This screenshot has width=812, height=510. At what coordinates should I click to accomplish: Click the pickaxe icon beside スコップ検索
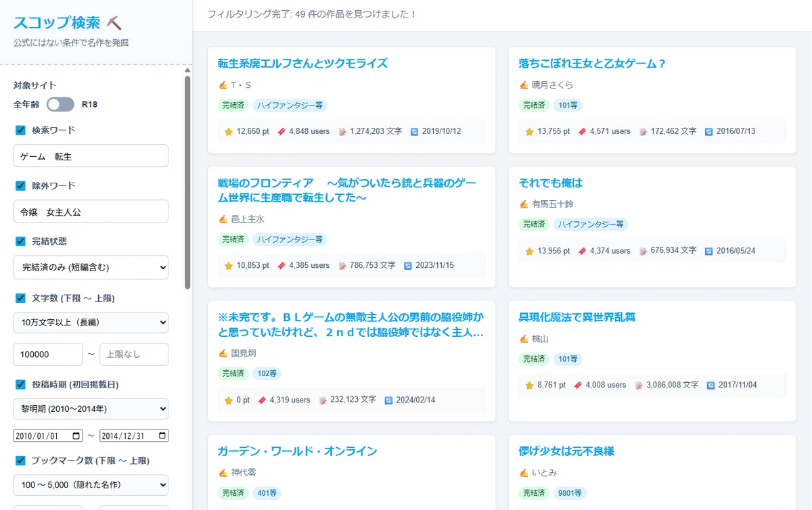click(114, 24)
